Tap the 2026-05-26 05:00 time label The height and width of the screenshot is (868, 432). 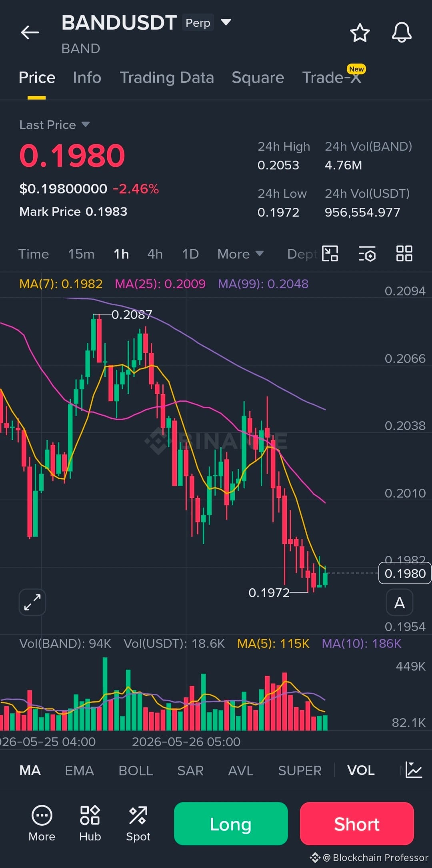[186, 742]
